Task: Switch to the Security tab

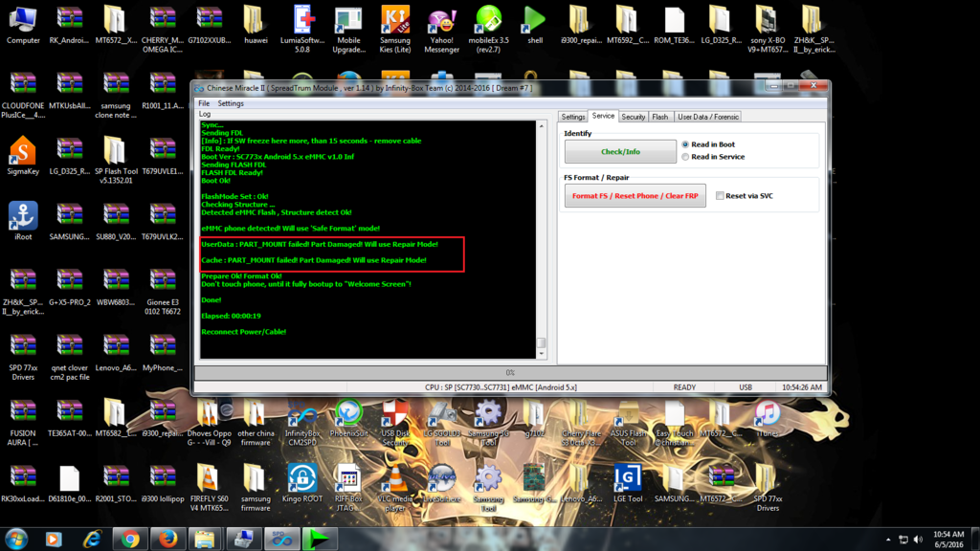Action: 634,117
